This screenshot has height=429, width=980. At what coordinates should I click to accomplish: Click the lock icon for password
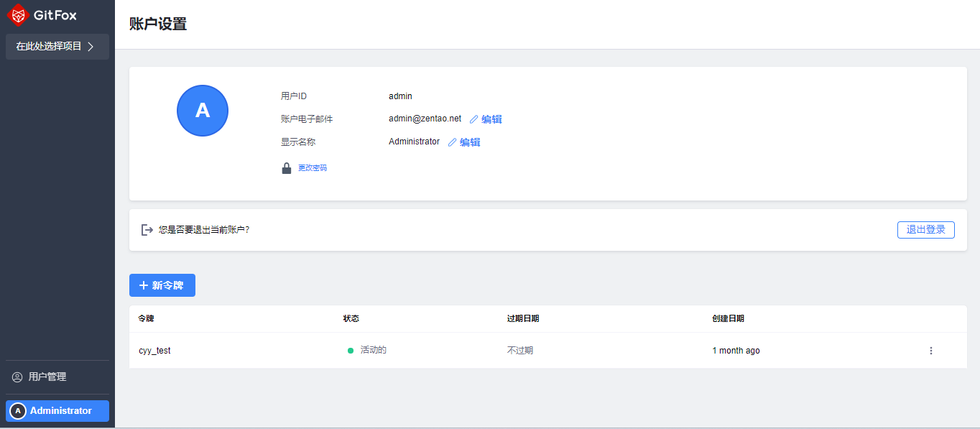tap(287, 168)
